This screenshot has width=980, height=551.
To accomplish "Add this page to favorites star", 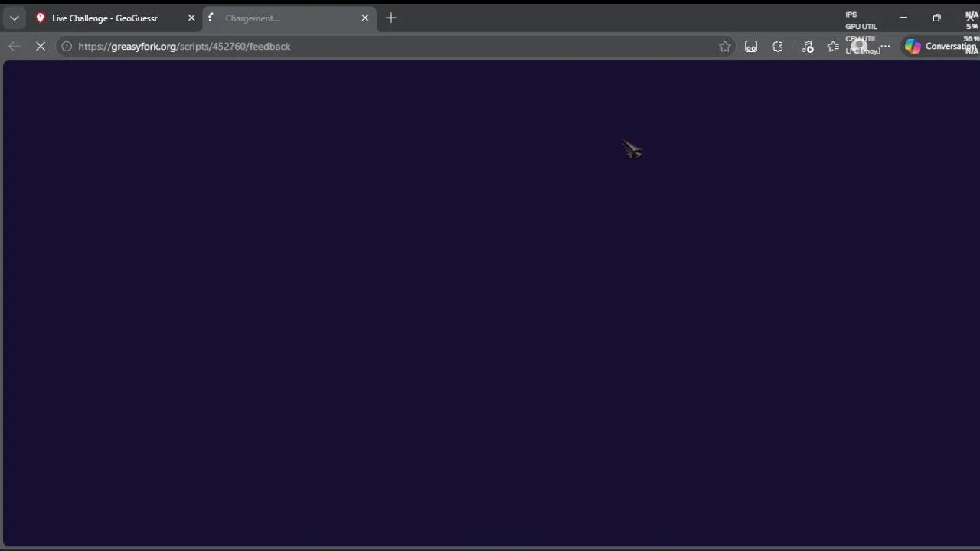I will point(724,46).
